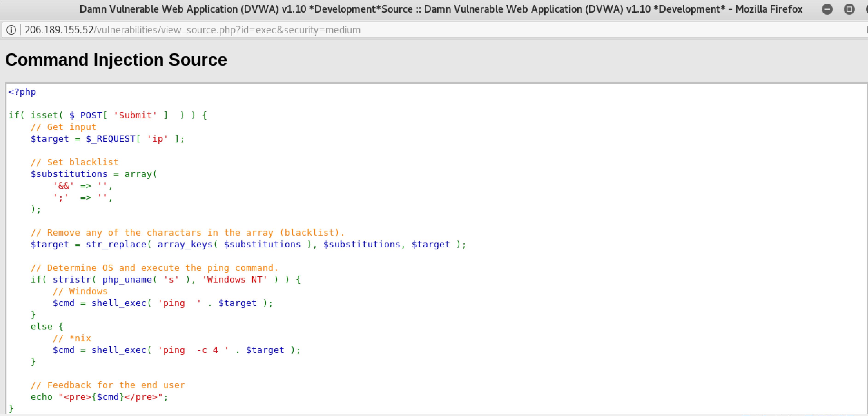868x416 pixels.
Task: Click the '// *nix' comment
Action: pyautogui.click(x=72, y=338)
